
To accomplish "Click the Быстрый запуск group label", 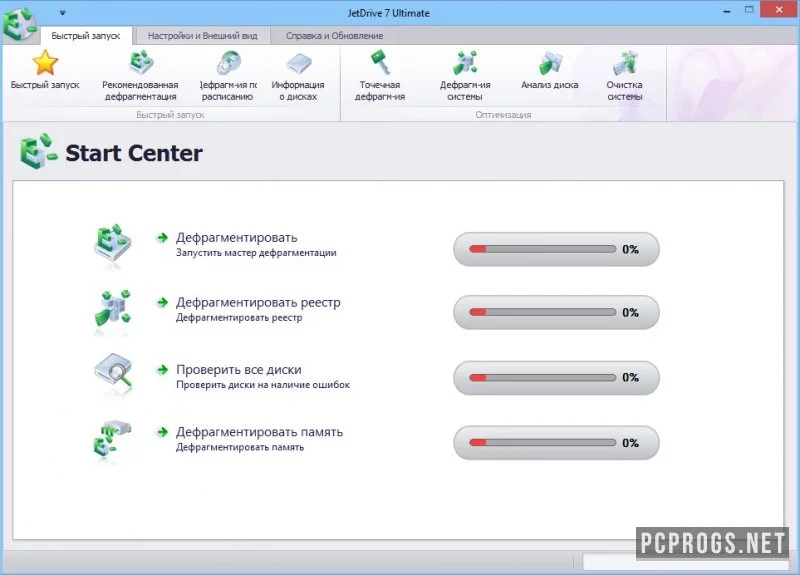I will coord(170,115).
